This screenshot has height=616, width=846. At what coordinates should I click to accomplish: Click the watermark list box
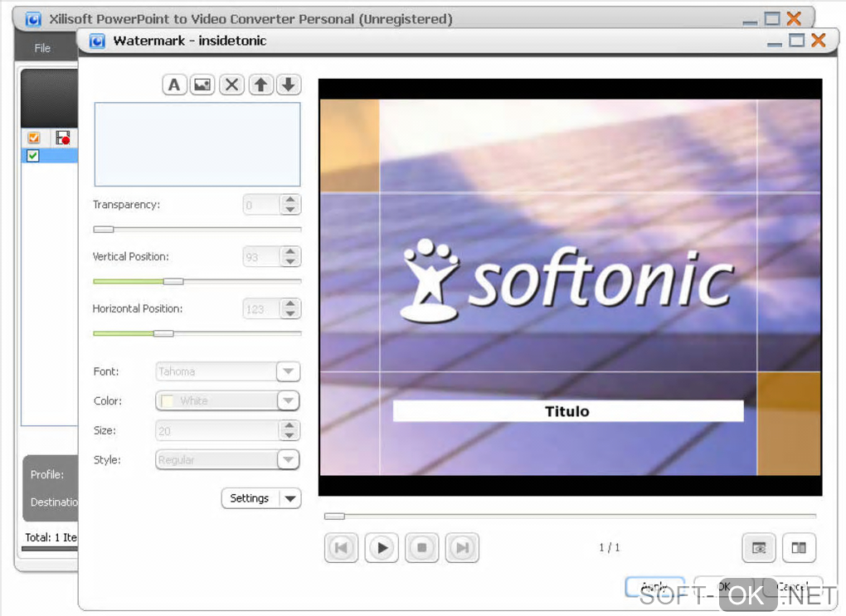pos(197,144)
